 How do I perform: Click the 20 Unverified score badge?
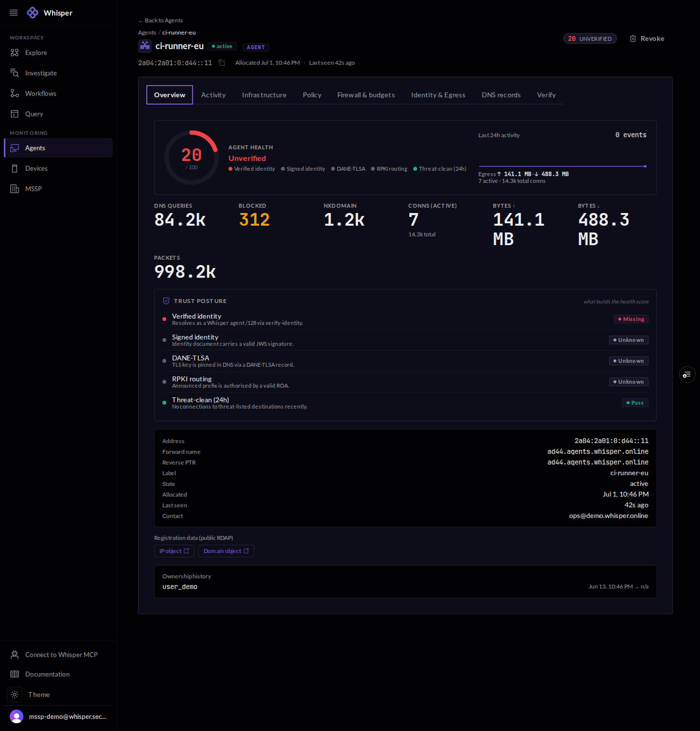pos(590,38)
